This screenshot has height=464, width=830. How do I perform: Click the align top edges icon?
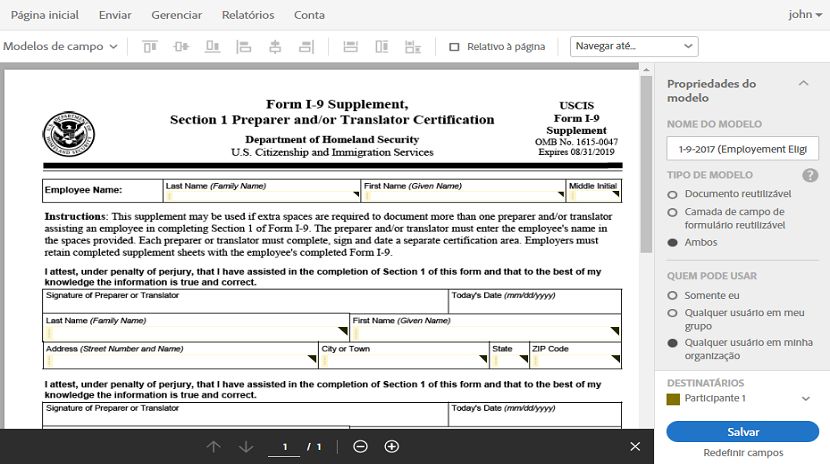click(x=150, y=47)
